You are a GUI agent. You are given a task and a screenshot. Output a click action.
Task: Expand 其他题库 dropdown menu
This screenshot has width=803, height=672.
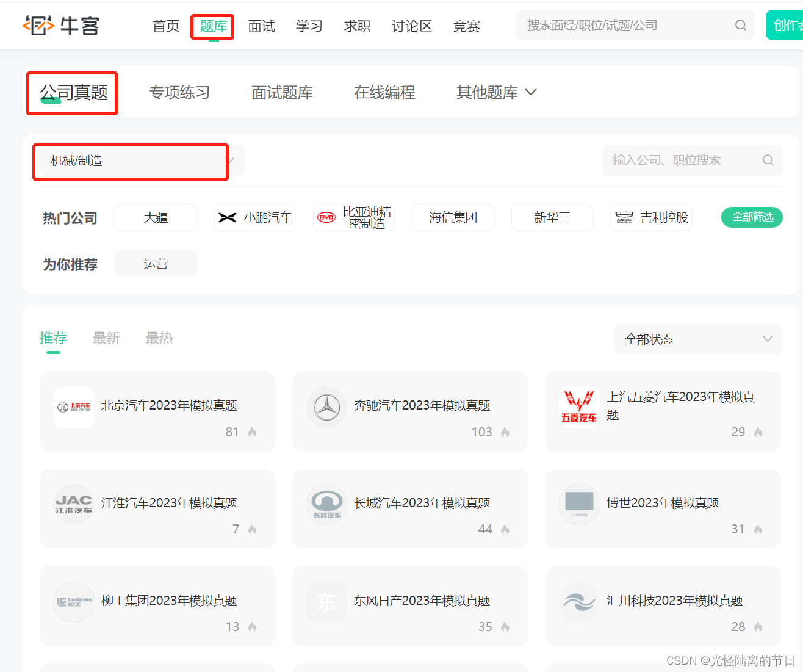coord(496,92)
